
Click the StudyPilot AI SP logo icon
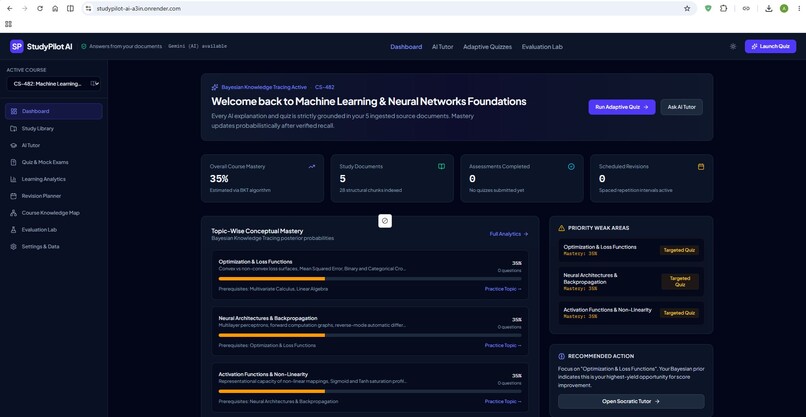[x=16, y=46]
